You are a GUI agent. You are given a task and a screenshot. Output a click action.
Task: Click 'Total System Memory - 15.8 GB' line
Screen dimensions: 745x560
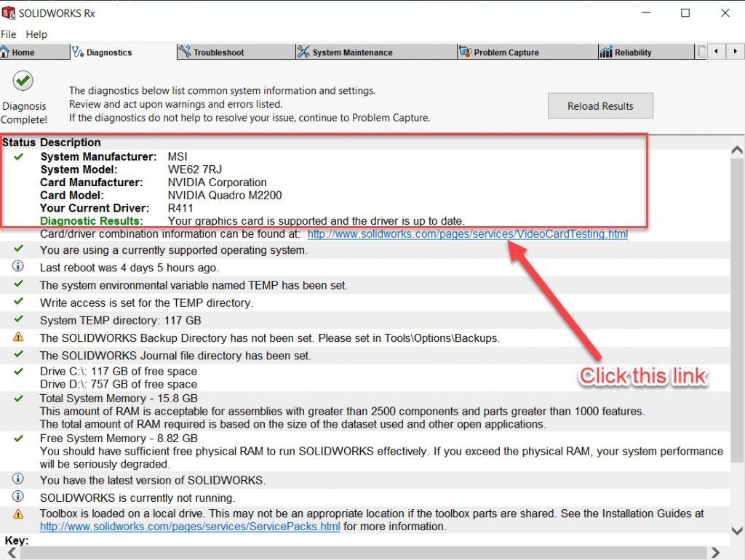119,398
